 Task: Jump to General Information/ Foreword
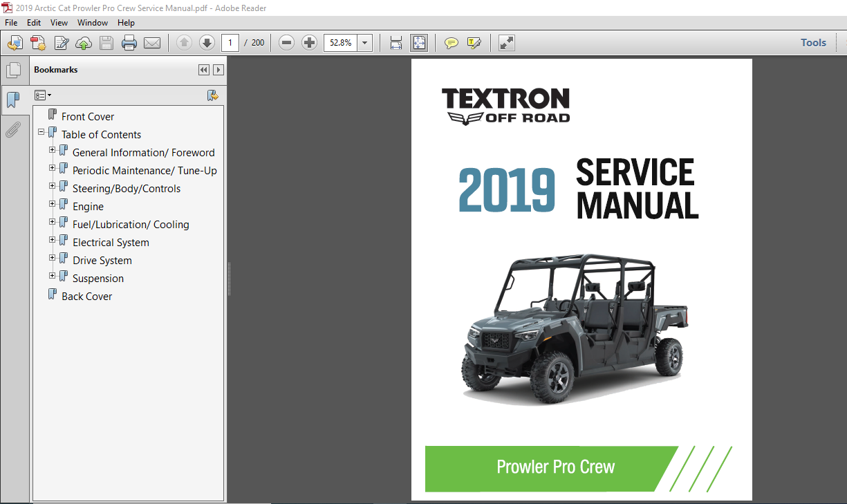(x=144, y=153)
